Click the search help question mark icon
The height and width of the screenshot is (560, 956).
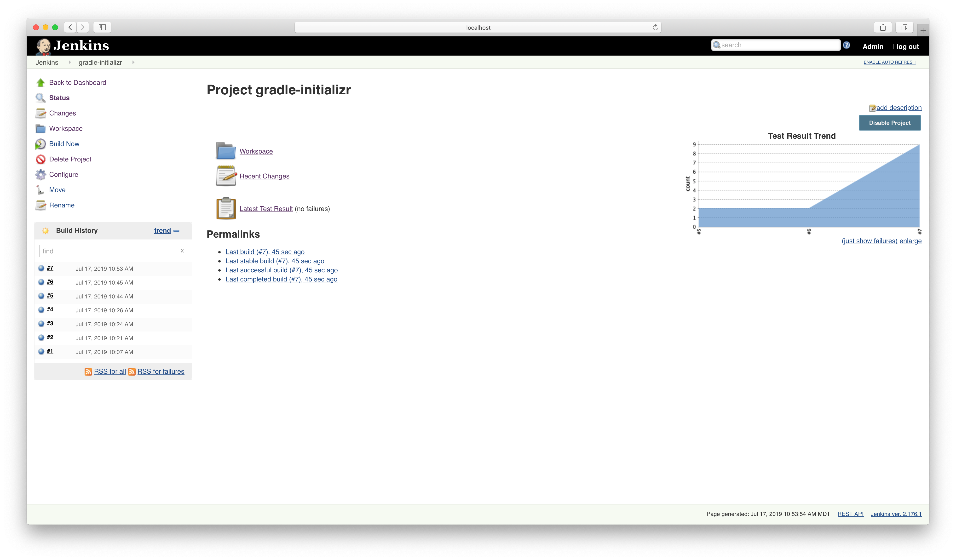coord(846,45)
